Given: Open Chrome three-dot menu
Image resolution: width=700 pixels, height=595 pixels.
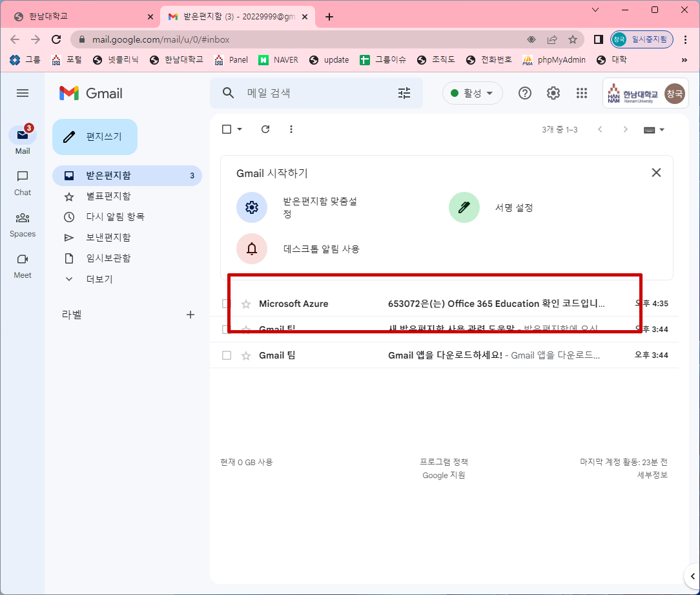Looking at the screenshot, I should pos(685,39).
